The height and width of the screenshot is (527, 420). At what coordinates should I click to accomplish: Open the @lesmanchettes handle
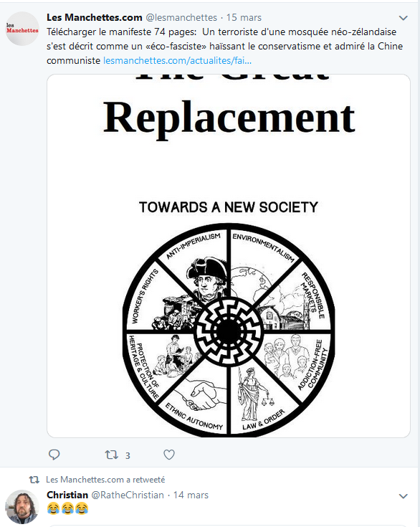[x=181, y=17]
